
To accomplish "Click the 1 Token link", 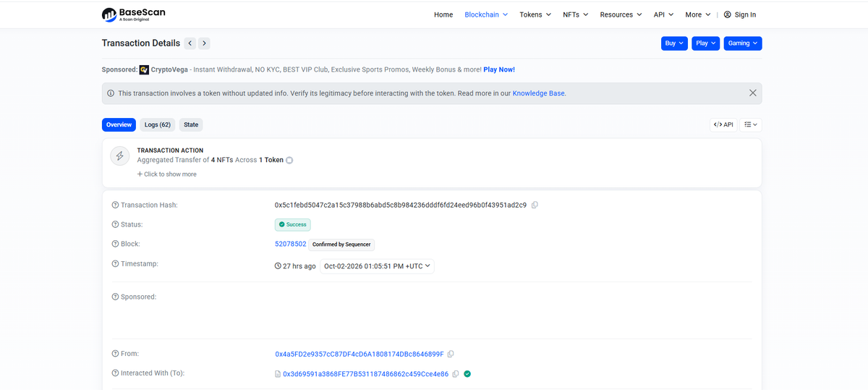I will [271, 160].
